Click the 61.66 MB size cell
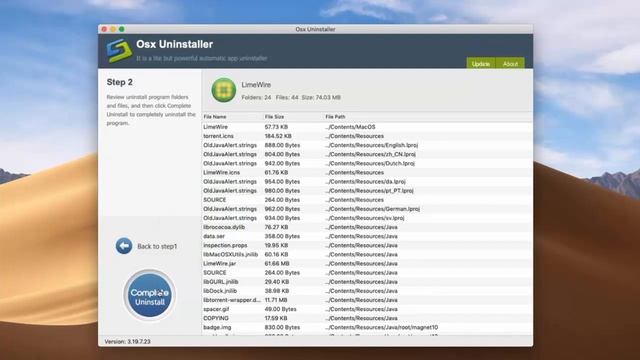The width and height of the screenshot is (640, 360). [x=277, y=263]
